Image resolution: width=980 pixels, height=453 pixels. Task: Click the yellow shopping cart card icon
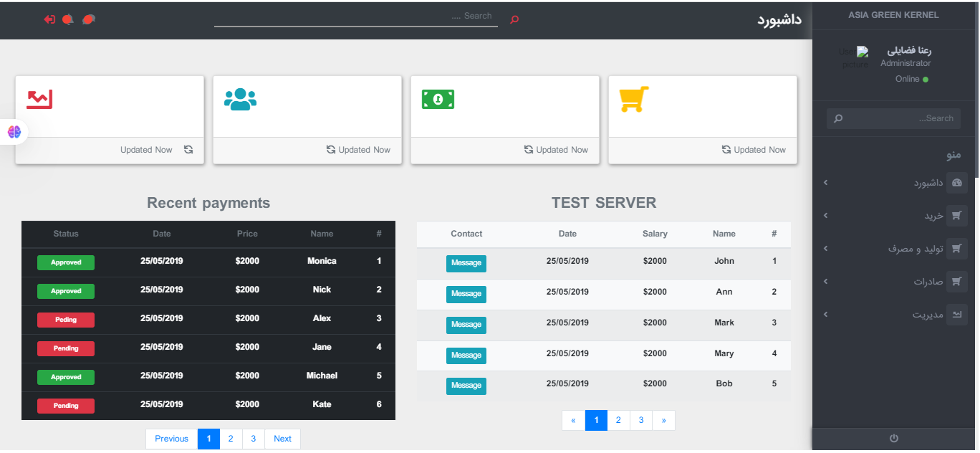[633, 100]
